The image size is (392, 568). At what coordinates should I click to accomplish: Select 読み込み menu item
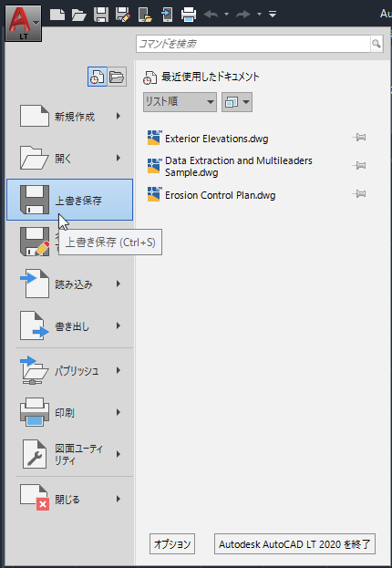click(x=69, y=284)
